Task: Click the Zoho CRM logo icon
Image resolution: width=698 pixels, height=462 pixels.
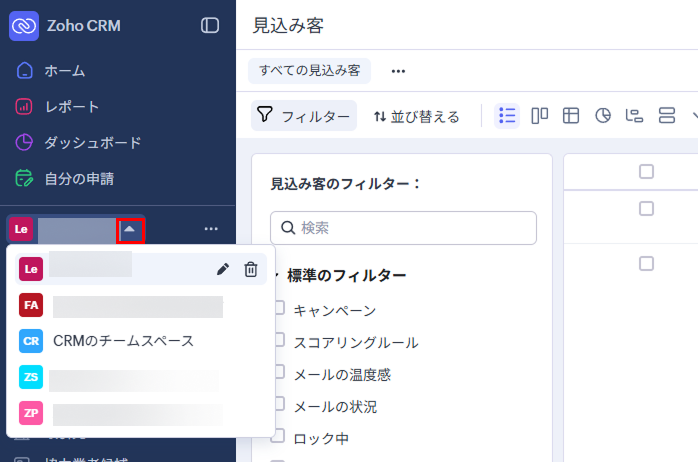Action: tap(24, 26)
